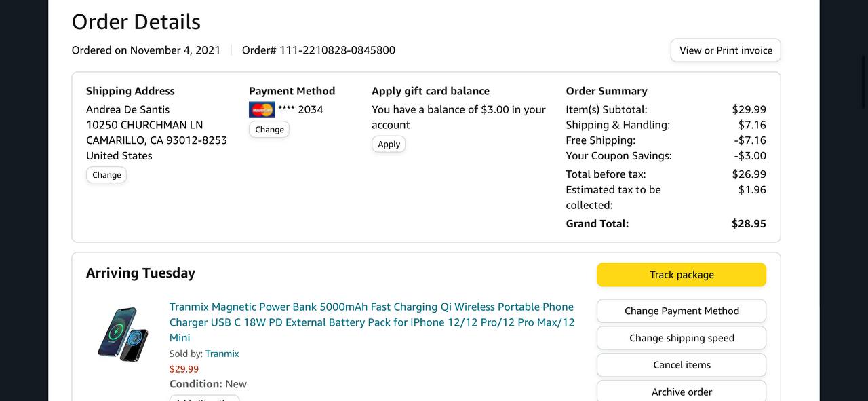868x401 pixels.
Task: Click the Arriving Tuesday heading
Action: 140,273
